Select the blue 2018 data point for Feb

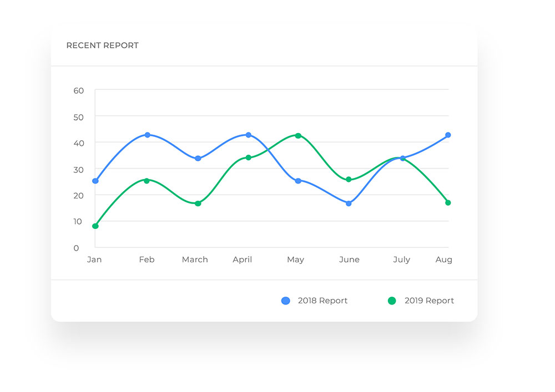[x=148, y=135]
